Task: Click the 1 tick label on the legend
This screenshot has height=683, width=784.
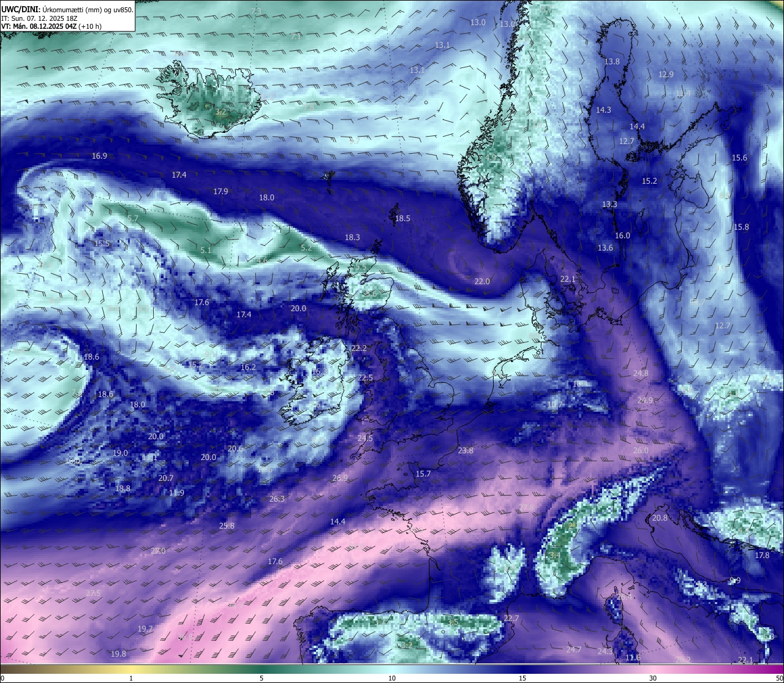Action: point(131,678)
